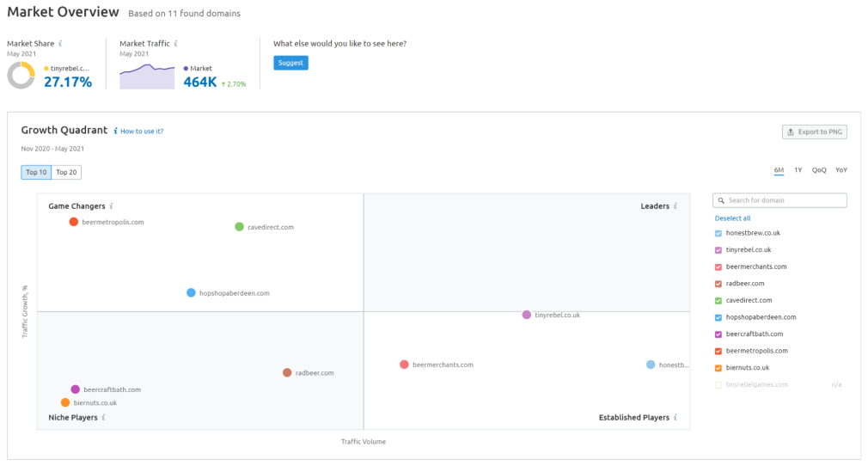Click the search magnifier icon in domain field
The height and width of the screenshot is (466, 868).
[721, 200]
